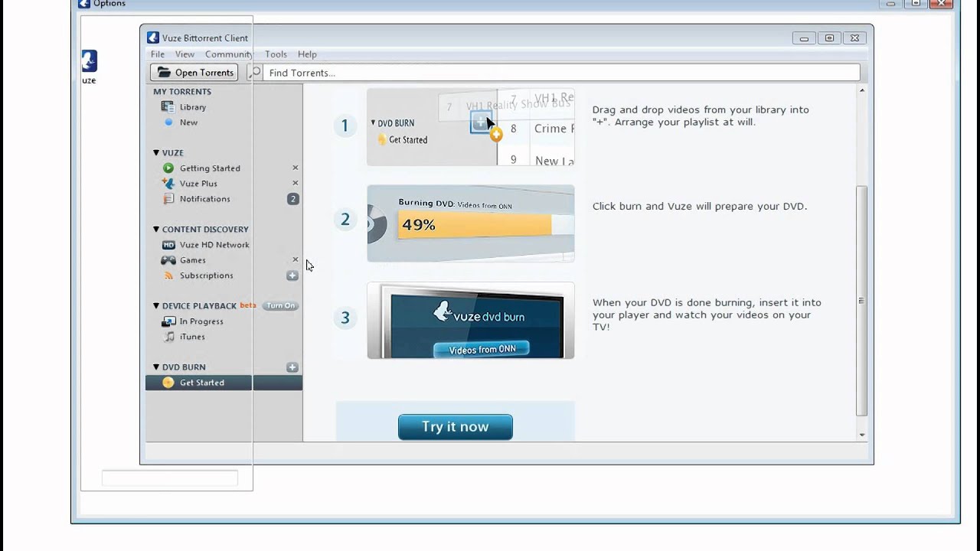This screenshot has width=980, height=551.
Task: Collapse the VUZE section
Action: (x=156, y=153)
